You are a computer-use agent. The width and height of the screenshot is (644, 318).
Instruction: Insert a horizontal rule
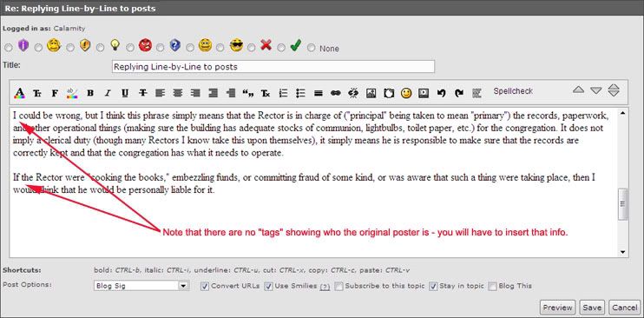318,93
